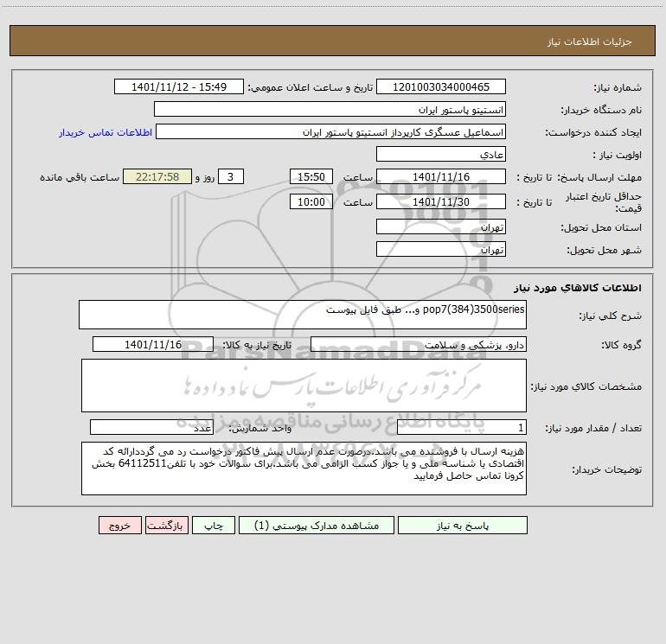The width and height of the screenshot is (666, 644).
Task: Click the priority field عادی
Action: click(x=441, y=154)
